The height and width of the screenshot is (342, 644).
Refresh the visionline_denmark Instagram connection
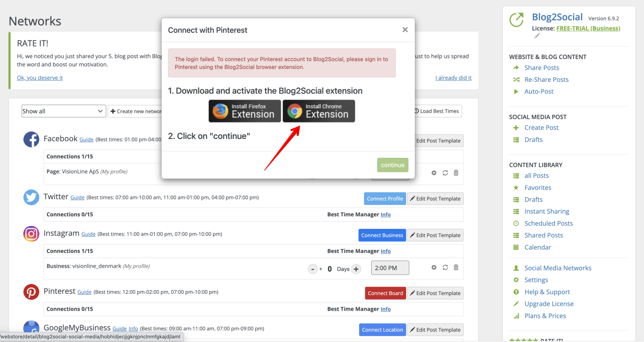445,267
